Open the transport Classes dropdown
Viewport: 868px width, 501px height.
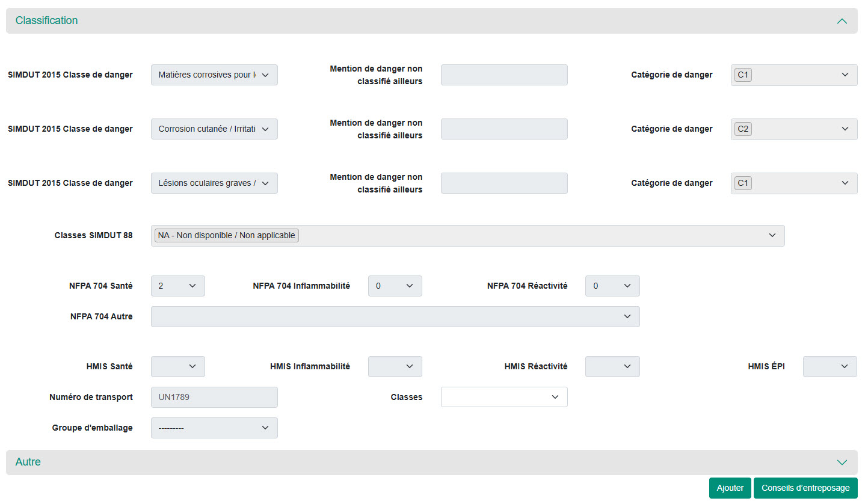[503, 397]
